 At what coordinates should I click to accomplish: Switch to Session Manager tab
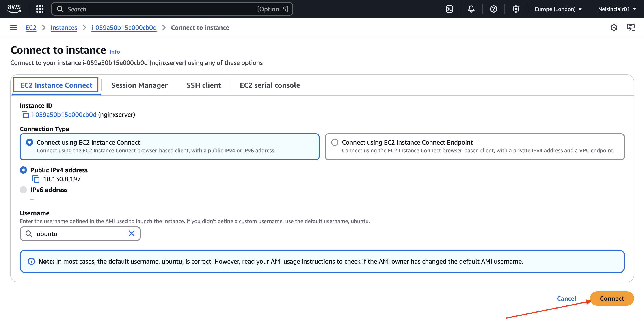click(139, 85)
